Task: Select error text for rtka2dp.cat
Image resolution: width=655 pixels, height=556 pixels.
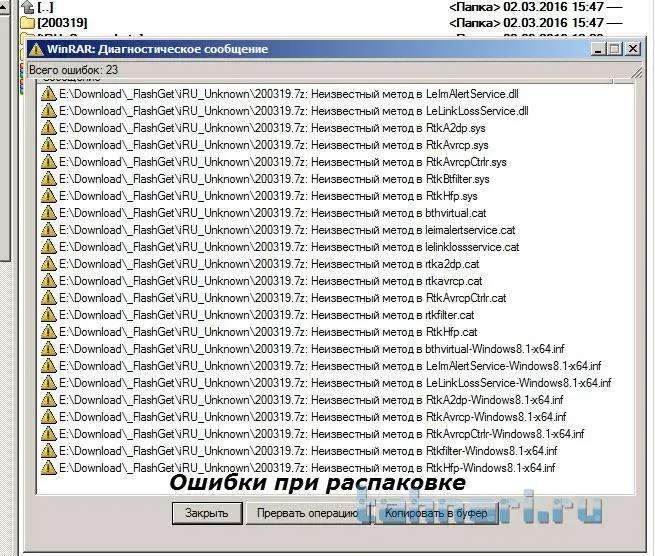Action: click(x=269, y=264)
